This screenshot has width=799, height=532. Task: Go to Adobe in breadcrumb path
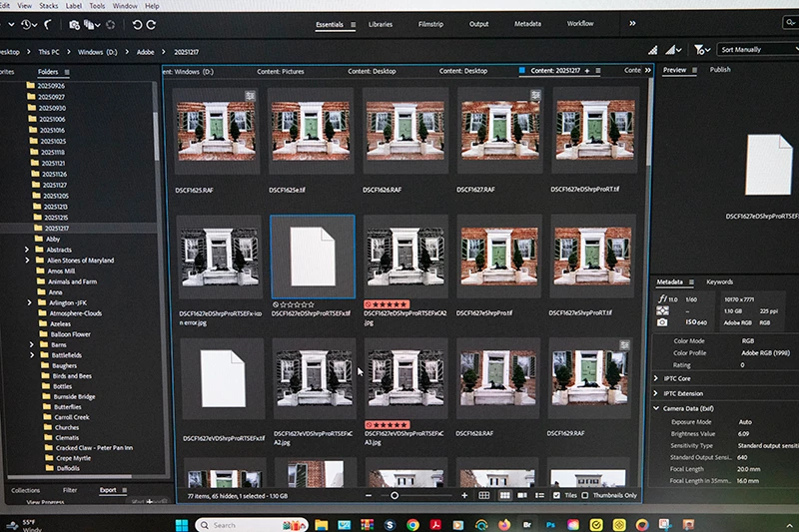[x=145, y=52]
